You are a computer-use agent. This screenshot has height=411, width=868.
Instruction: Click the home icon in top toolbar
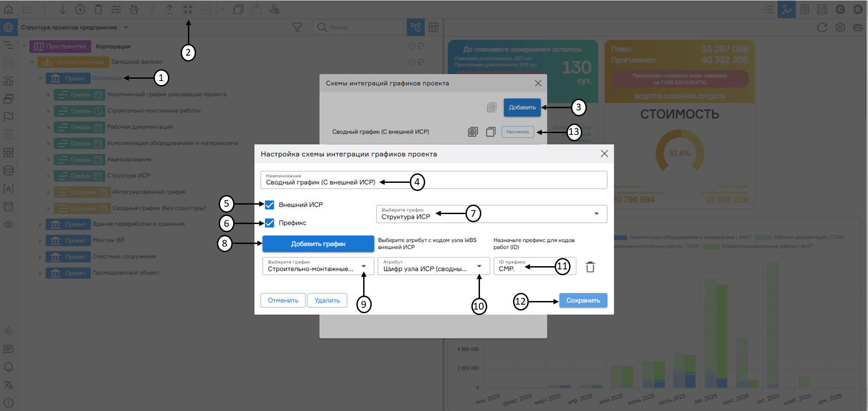click(9, 9)
